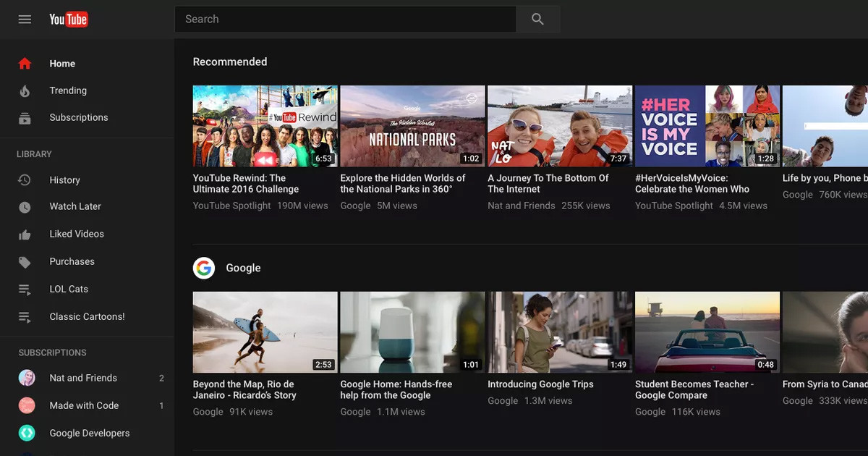Open the Google Home Hands-free video thumbnail

click(x=412, y=332)
